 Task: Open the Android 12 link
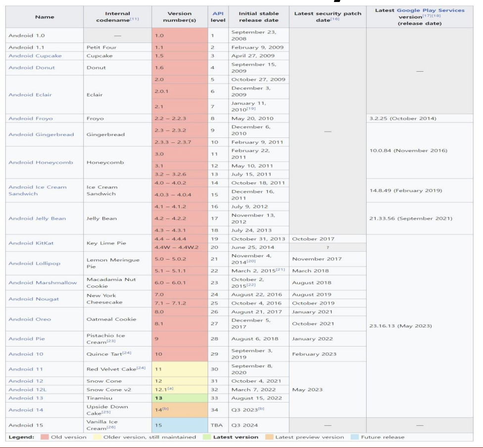pyautogui.click(x=26, y=381)
